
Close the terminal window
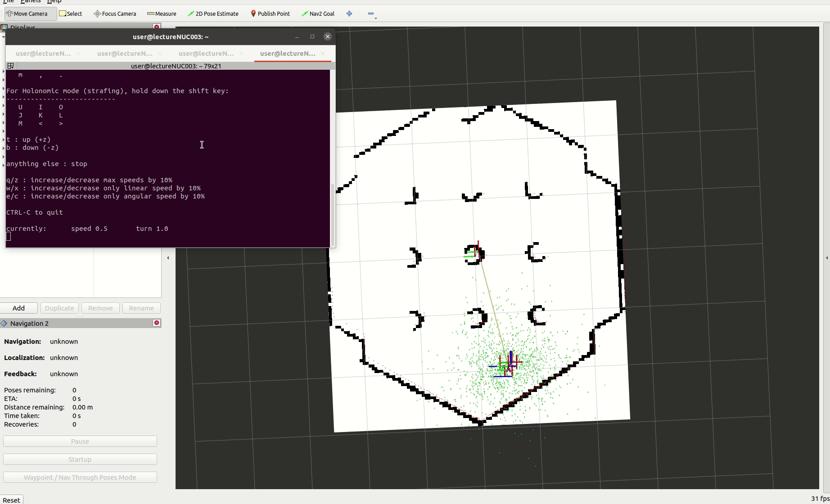coord(328,36)
